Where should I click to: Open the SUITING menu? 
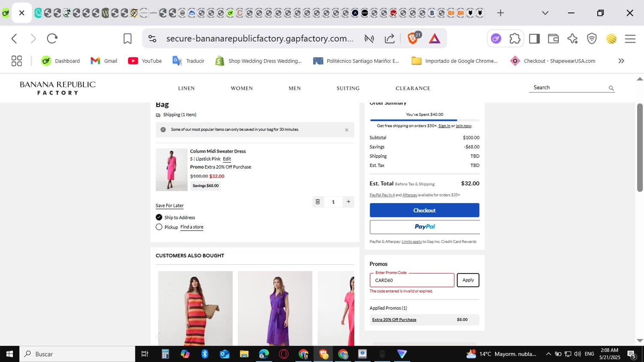[348, 88]
